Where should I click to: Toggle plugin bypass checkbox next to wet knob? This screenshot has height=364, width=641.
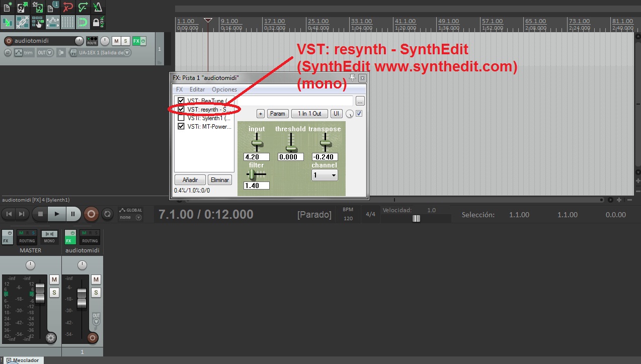click(359, 114)
